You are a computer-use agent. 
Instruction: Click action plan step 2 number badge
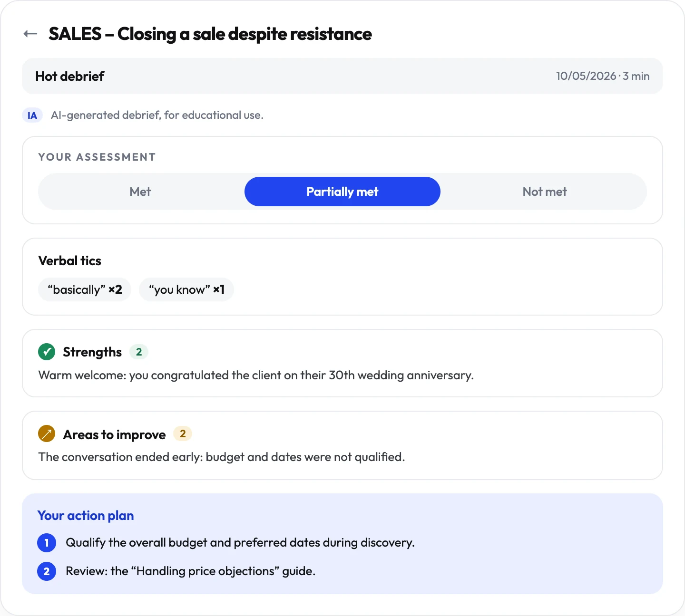click(47, 571)
